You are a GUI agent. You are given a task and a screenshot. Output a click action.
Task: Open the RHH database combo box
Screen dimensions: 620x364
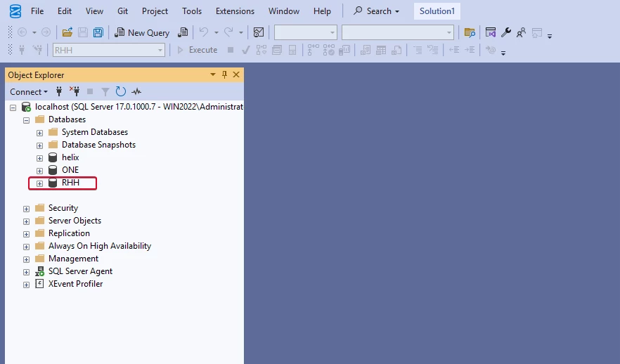click(x=109, y=50)
